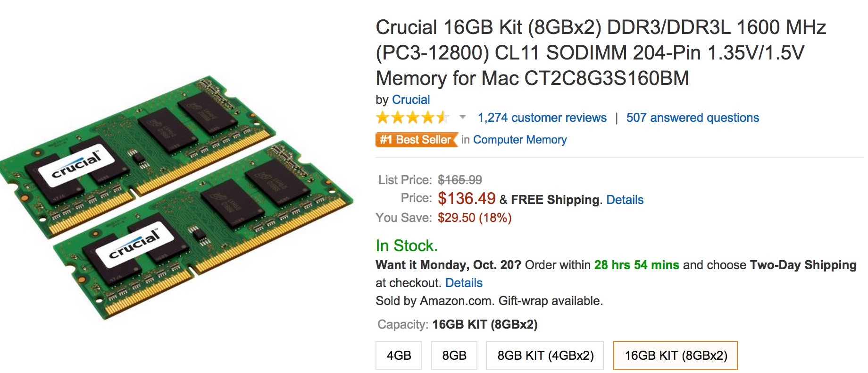The height and width of the screenshot is (373, 868).
Task: Select the 4GB capacity option
Action: point(399,356)
